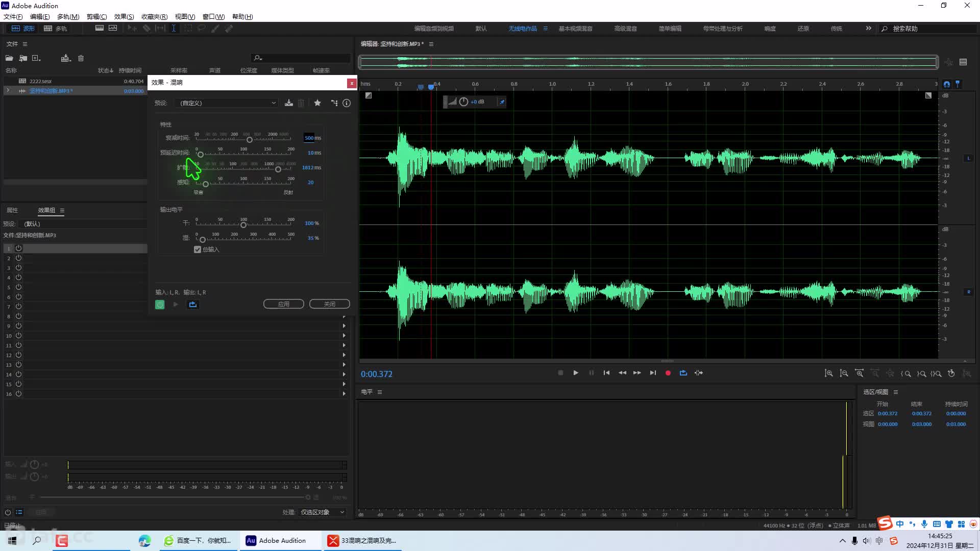This screenshot has height=551, width=980.
Task: Jump to previous marker transport button
Action: (x=606, y=373)
